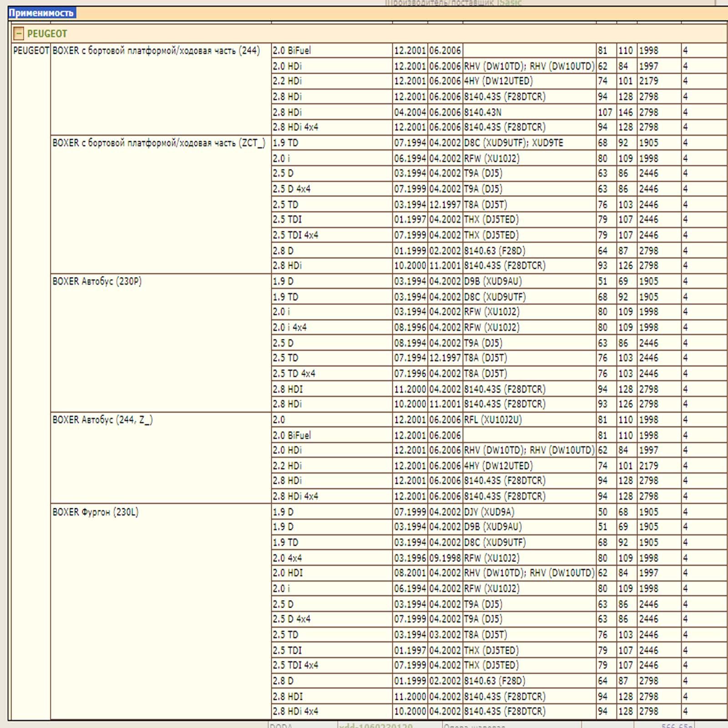This screenshot has width=728, height=728.
Task: Click the green PEUGEOT group heading
Action: pos(47,34)
